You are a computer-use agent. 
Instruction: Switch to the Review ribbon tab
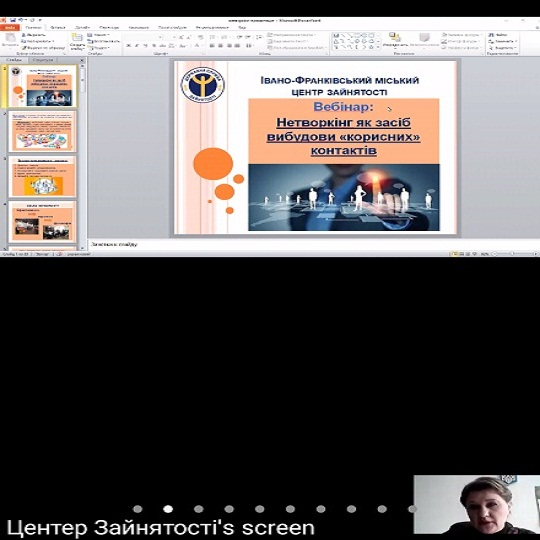pyautogui.click(x=212, y=27)
